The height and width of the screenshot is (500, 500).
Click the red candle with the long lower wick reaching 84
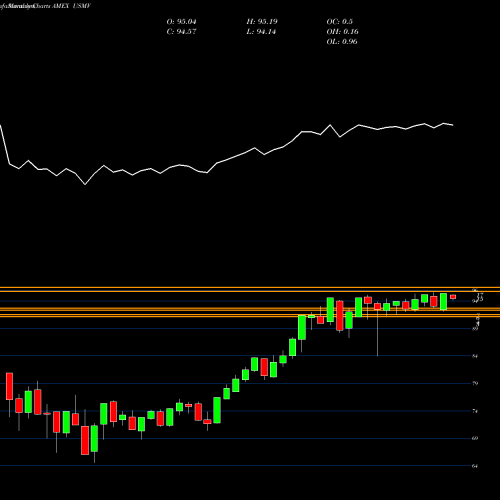point(377,306)
